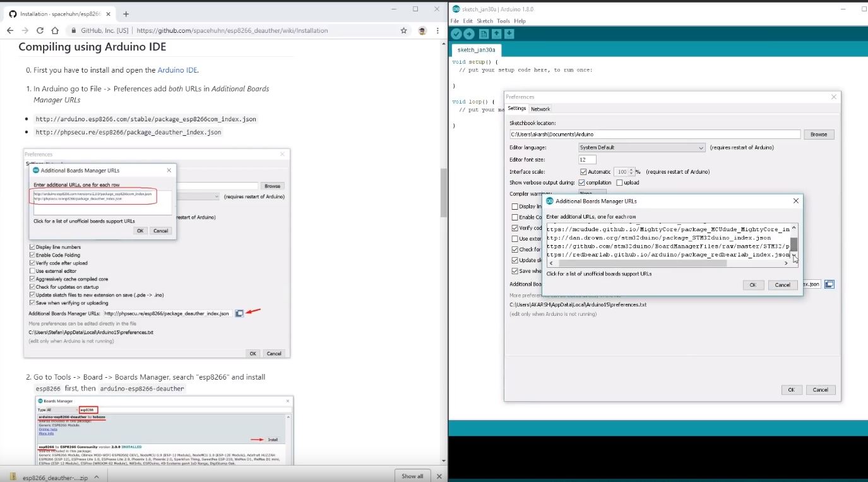Click the Editor font size field

587,160
